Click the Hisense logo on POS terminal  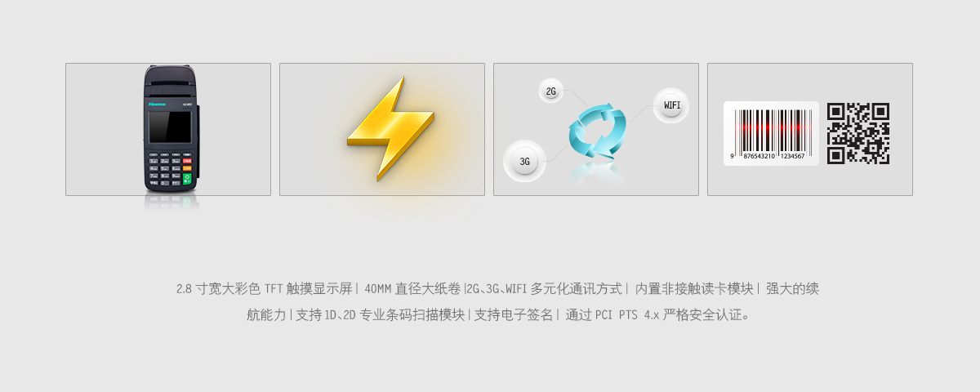click(x=157, y=104)
